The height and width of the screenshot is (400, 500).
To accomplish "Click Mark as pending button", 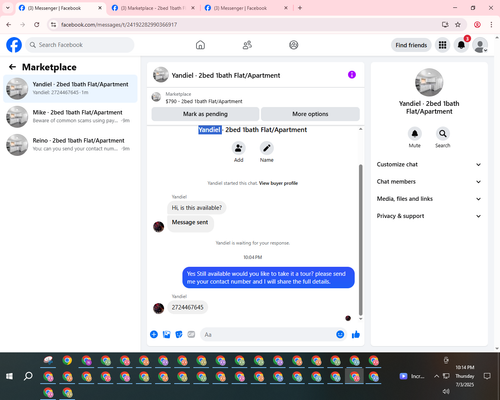I will tap(205, 114).
